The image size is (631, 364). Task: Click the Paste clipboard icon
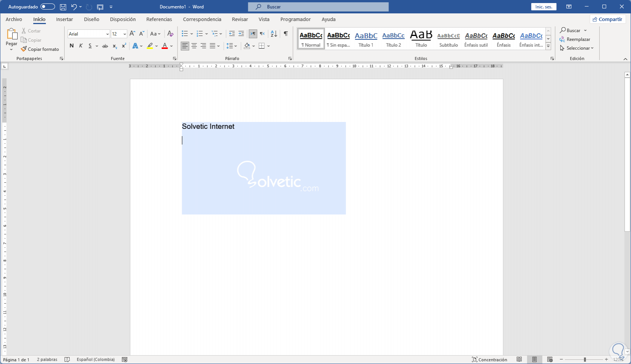tap(11, 34)
